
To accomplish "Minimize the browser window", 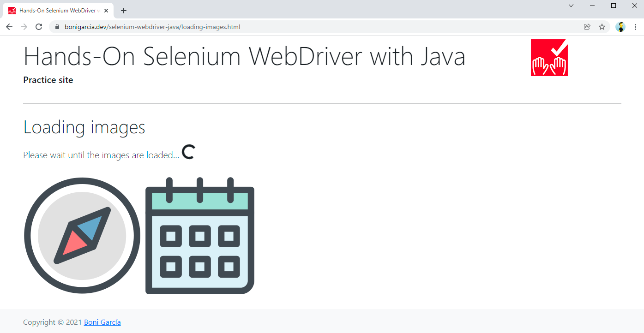I will tap(592, 6).
